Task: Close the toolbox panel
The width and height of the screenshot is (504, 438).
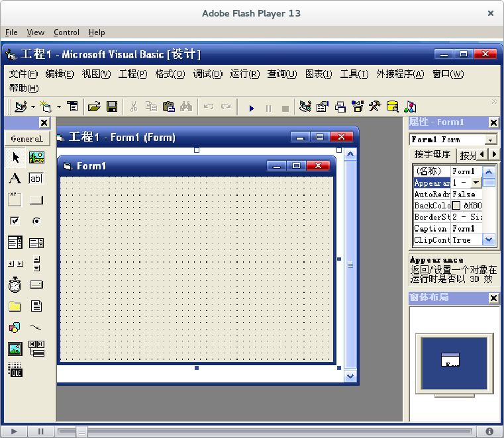Action: 44,122
